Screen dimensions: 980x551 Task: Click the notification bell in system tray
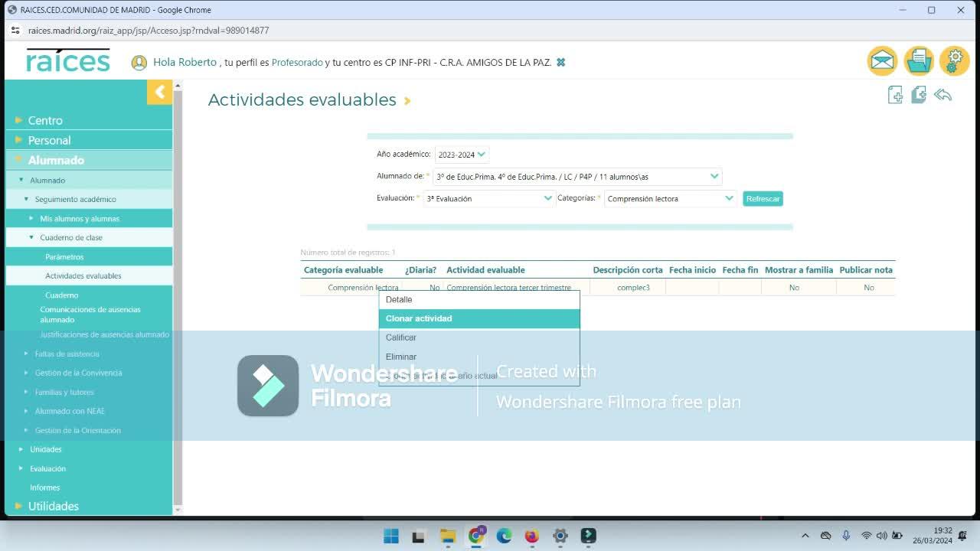[x=962, y=536]
